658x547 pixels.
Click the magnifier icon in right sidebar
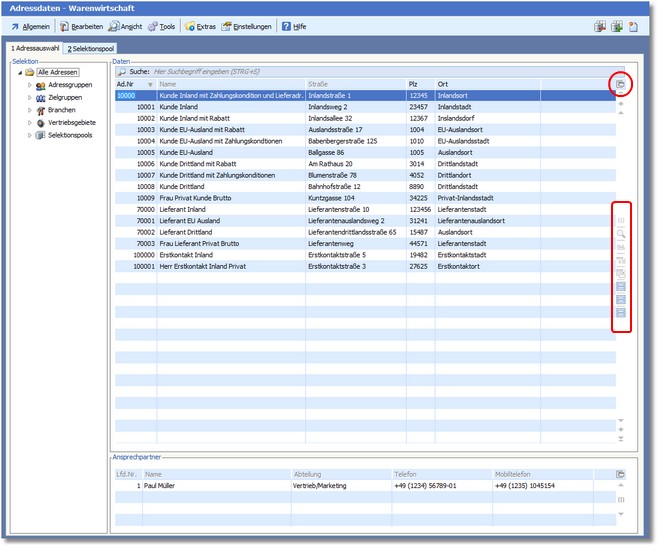pyautogui.click(x=621, y=233)
